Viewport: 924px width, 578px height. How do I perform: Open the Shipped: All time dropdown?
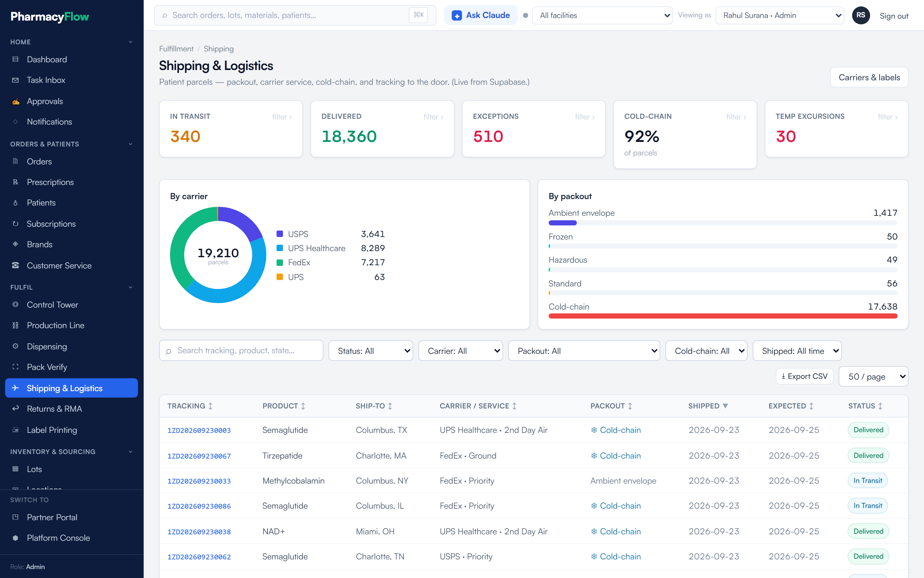(797, 351)
